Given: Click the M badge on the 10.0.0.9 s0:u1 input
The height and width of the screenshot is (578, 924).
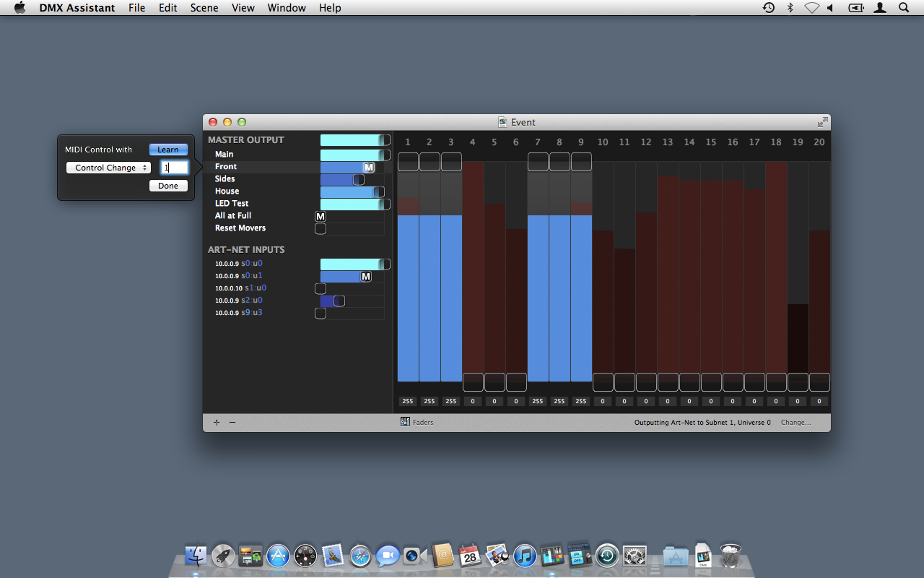Looking at the screenshot, I should coord(366,277).
